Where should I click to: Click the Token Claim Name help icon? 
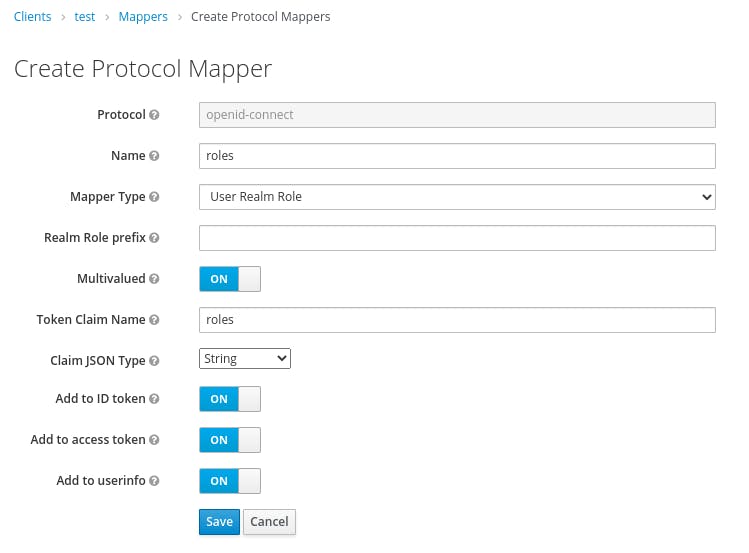point(154,320)
